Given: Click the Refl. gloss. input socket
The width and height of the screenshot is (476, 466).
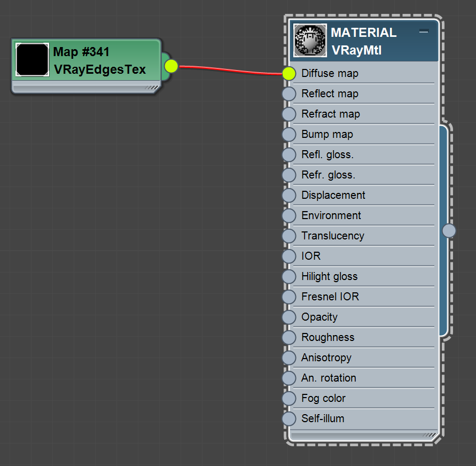Looking at the screenshot, I should click(x=288, y=155).
